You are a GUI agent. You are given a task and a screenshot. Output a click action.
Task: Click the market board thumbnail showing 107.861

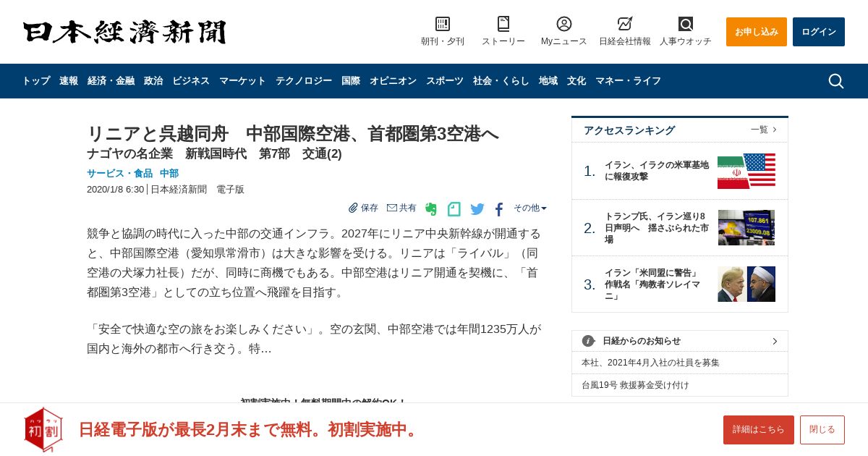coord(746,227)
